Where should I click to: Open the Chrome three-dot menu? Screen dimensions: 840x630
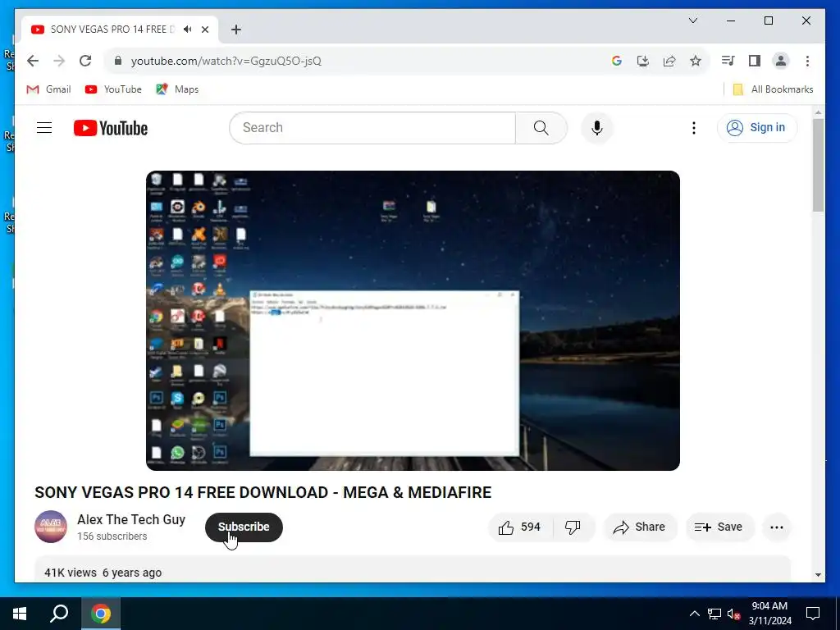pos(807,61)
